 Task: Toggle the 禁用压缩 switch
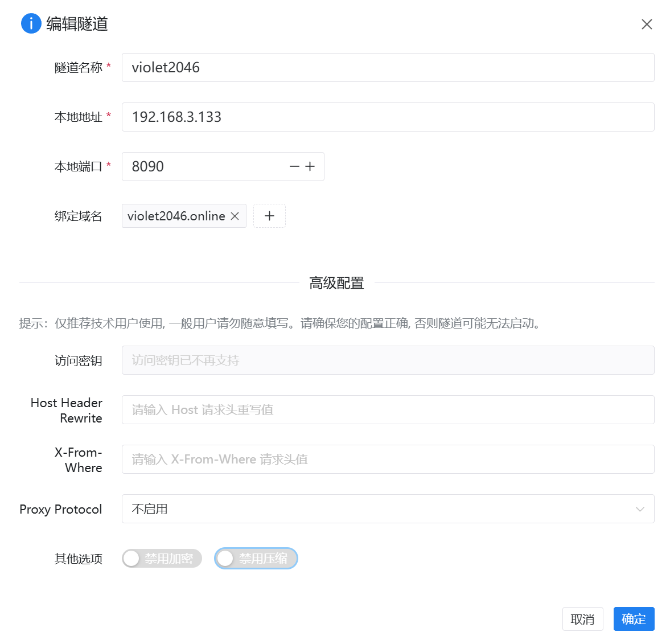pos(256,559)
